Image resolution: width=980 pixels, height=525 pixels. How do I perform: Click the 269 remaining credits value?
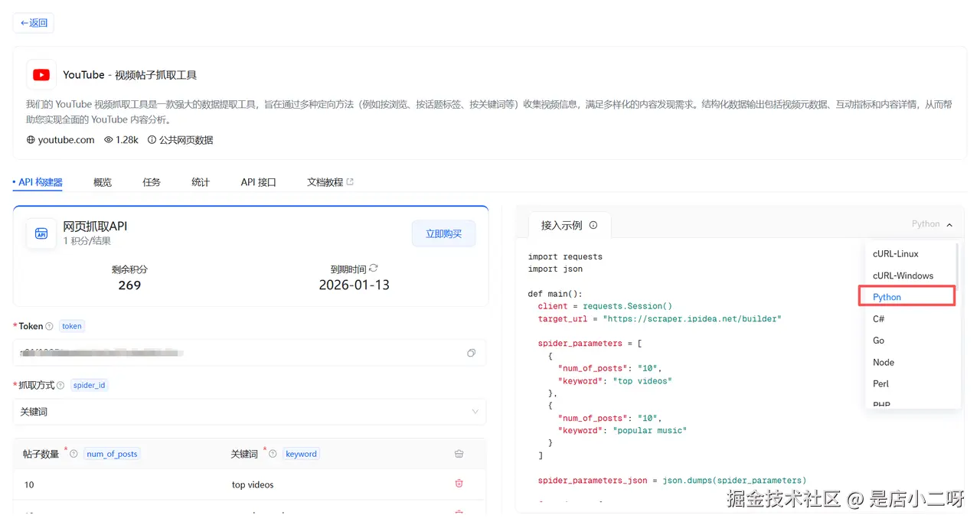click(129, 285)
